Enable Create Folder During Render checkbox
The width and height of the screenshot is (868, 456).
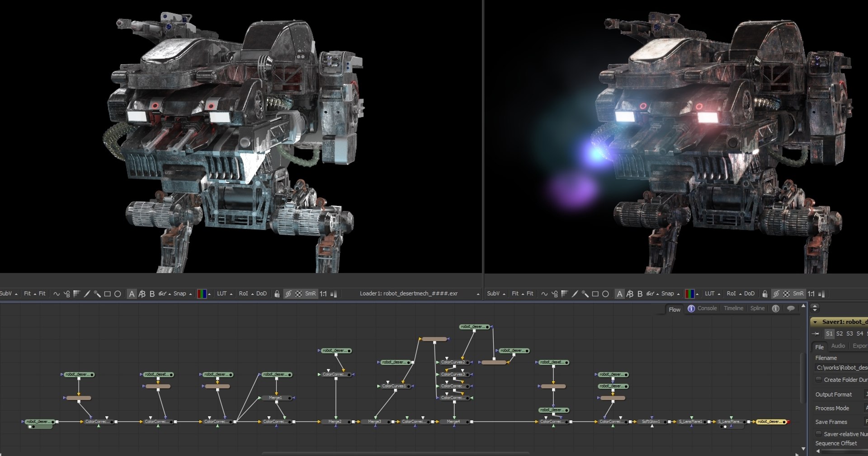(818, 380)
